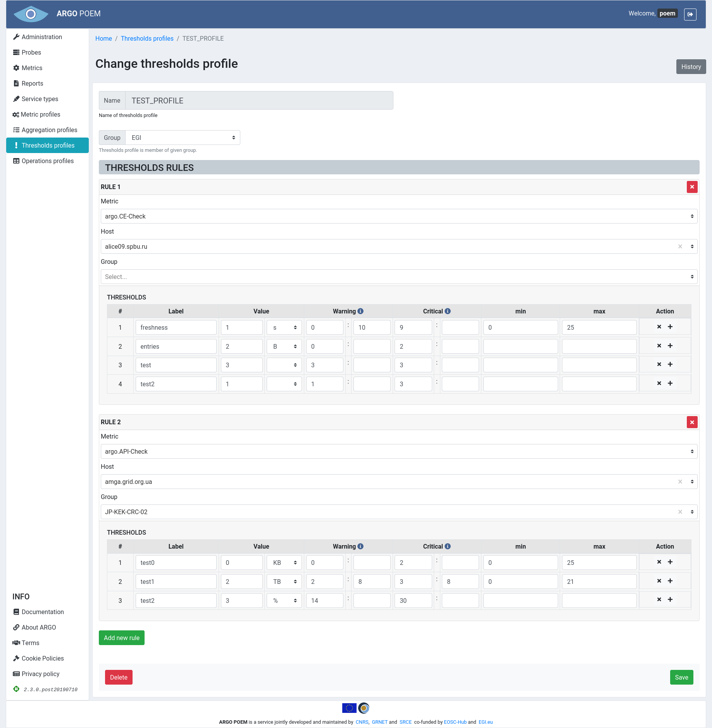Open the EGI group dropdown
The image size is (712, 728).
point(183,138)
